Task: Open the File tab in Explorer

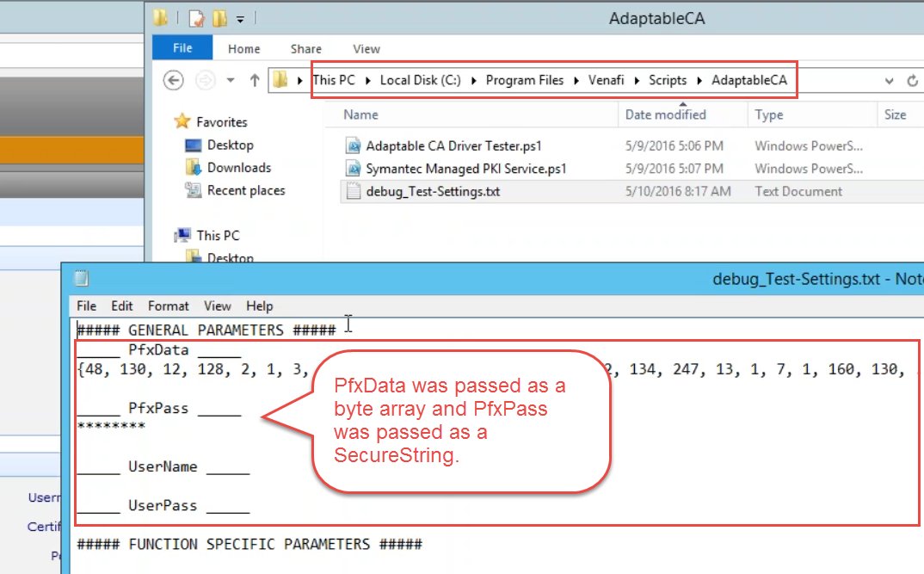Action: click(182, 49)
